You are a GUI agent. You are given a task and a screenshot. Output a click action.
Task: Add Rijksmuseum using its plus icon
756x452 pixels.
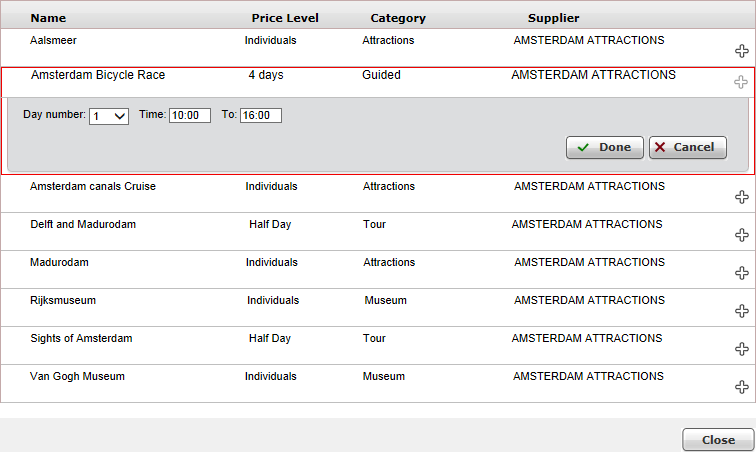741,311
